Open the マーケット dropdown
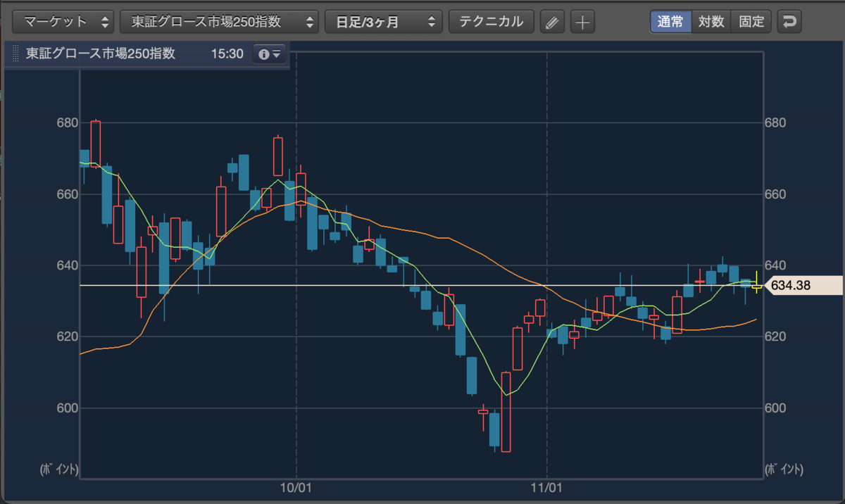845x504 pixels. (x=63, y=22)
